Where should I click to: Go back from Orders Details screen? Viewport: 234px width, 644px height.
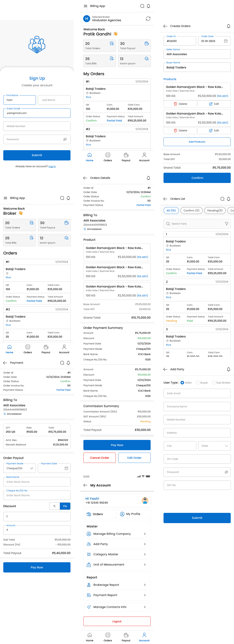tap(85, 178)
